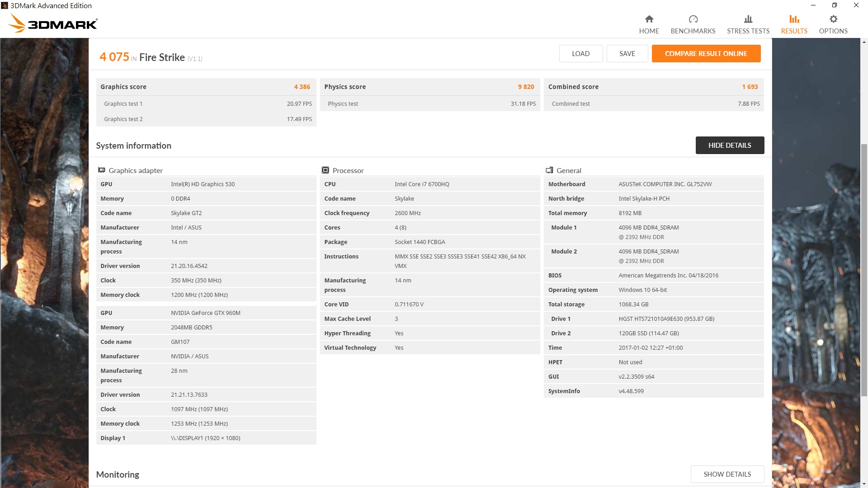Image resolution: width=868 pixels, height=488 pixels.
Task: Click the Monitoring section heading
Action: 118,474
